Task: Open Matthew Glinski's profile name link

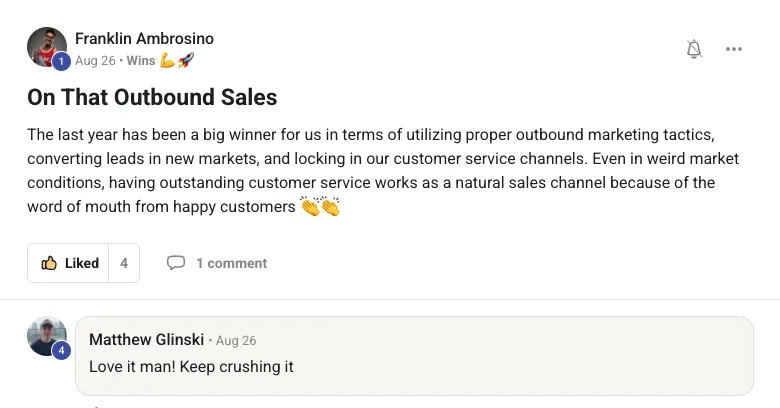Action: pos(146,340)
